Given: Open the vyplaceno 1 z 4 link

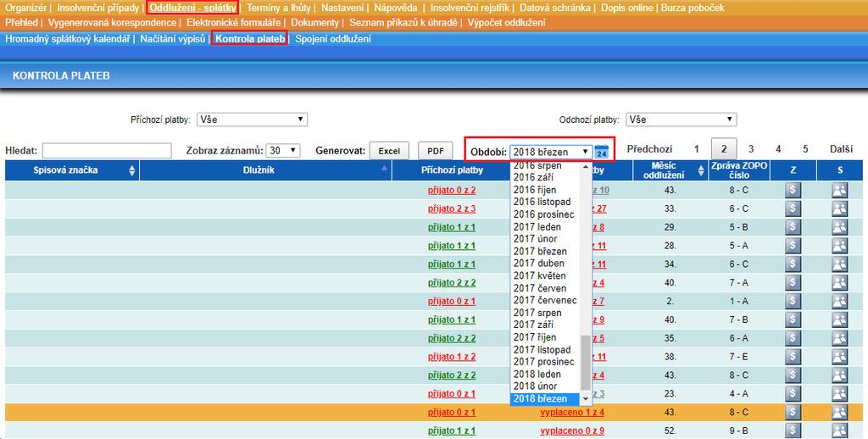Looking at the screenshot, I should pyautogui.click(x=572, y=412).
